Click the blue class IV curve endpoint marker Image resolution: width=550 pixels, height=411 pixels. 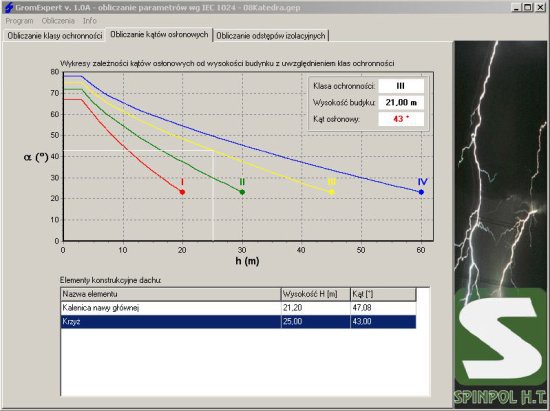[x=421, y=192]
